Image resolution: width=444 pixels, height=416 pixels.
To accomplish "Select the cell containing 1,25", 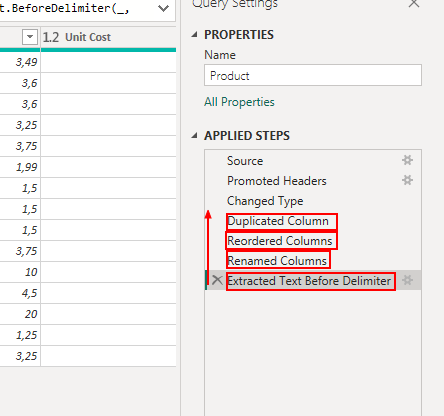I will [20, 335].
